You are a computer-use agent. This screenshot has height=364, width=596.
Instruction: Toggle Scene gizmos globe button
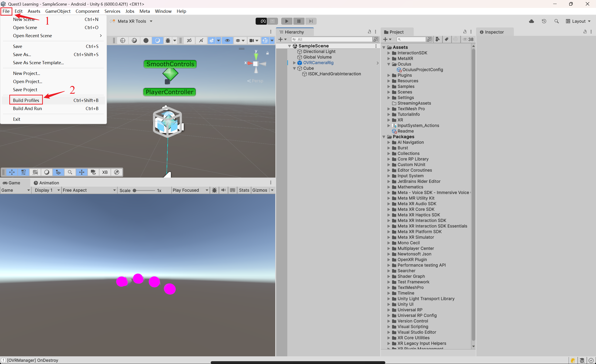[x=265, y=40]
